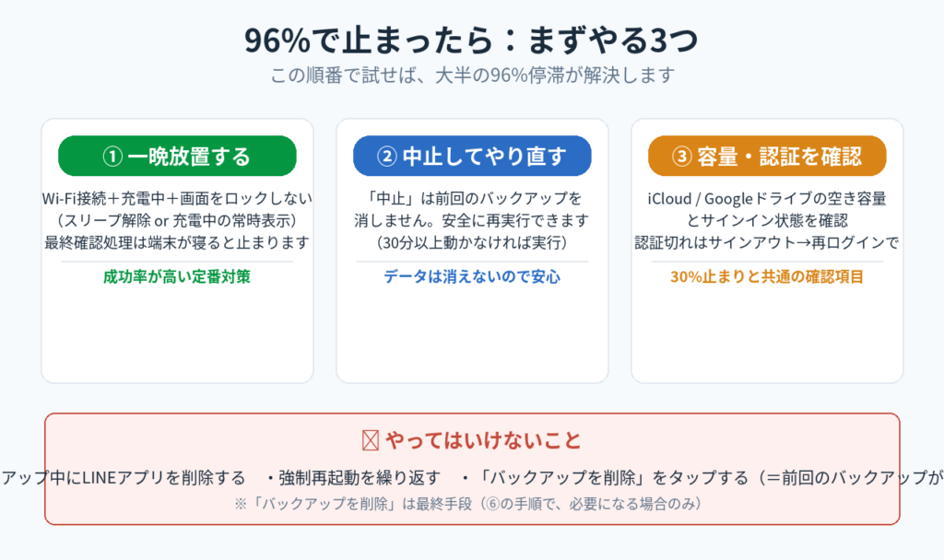The width and height of the screenshot is (944, 560).
Task: Click the green ①一晩放置する pill
Action: click(x=177, y=156)
